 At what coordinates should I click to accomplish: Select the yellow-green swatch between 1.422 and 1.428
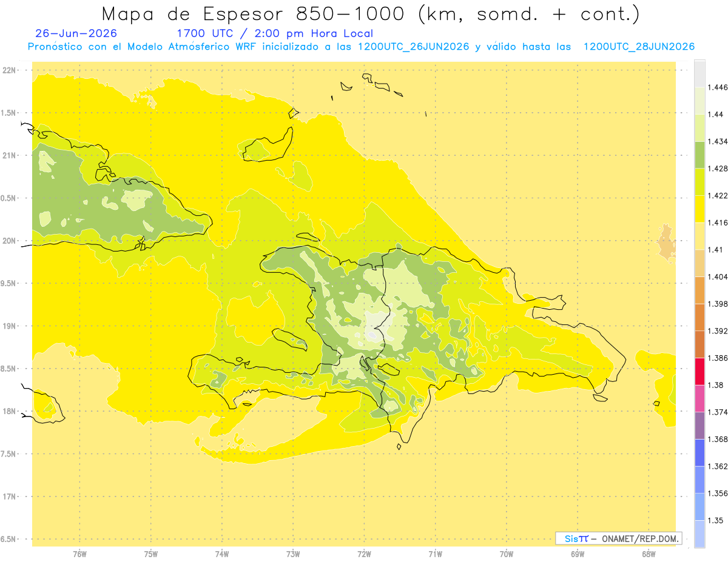699,182
